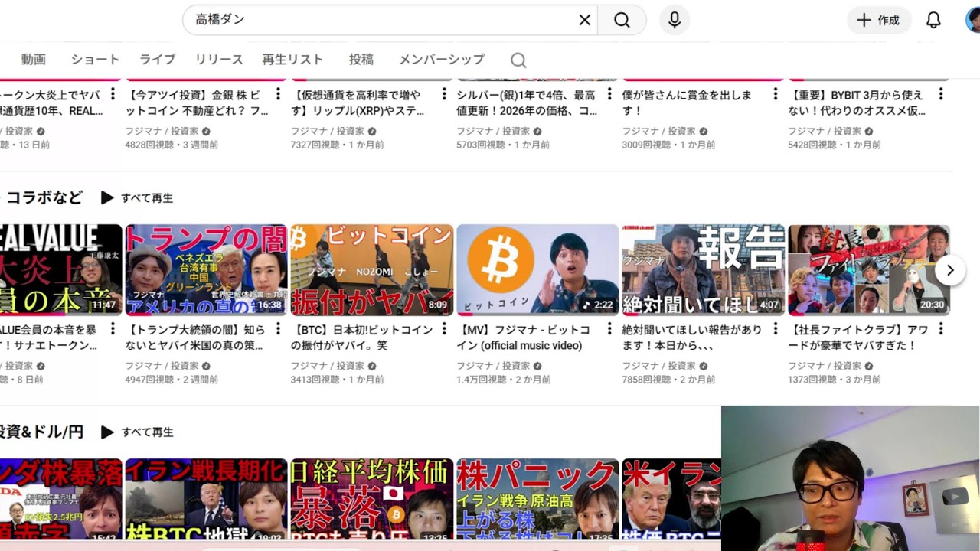Open three-dot menu for シルバー(銀) video

point(609,94)
